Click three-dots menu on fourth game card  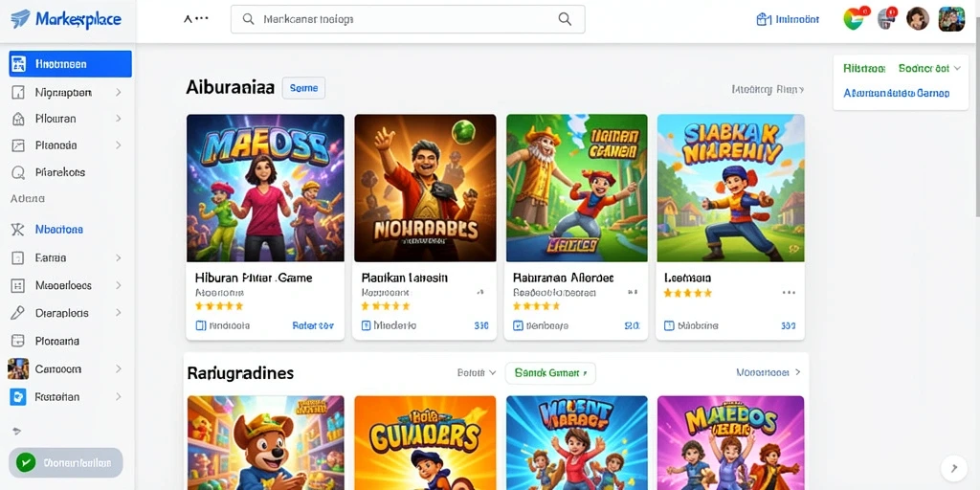tap(789, 292)
